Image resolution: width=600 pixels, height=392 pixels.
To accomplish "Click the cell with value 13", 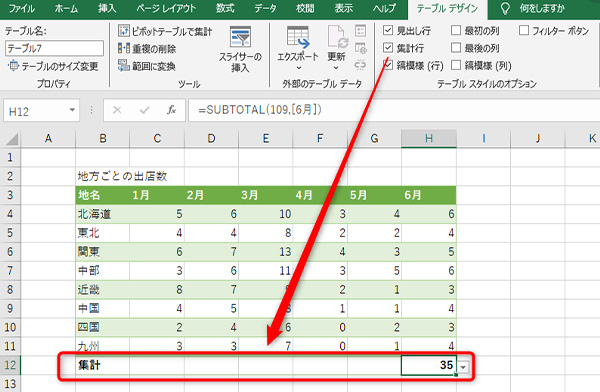I will [x=266, y=252].
